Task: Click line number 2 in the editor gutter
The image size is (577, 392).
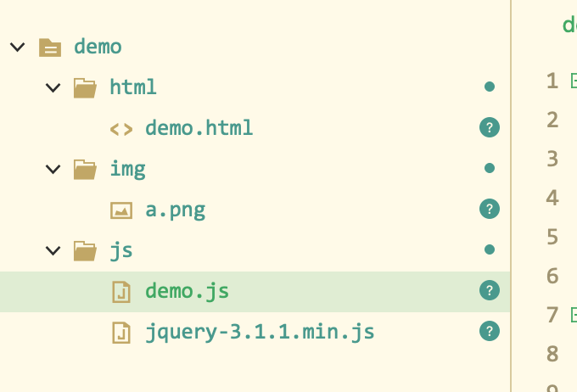Action: click(552, 120)
